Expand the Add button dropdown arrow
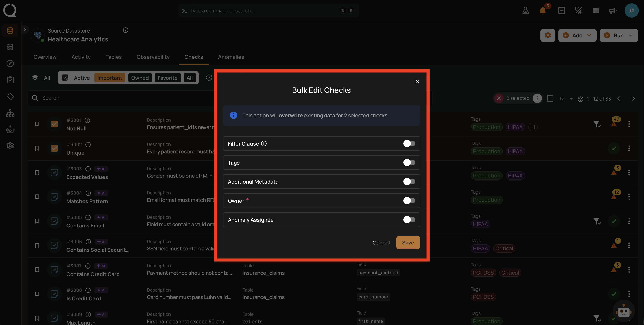This screenshot has width=644, height=325. 589,35
